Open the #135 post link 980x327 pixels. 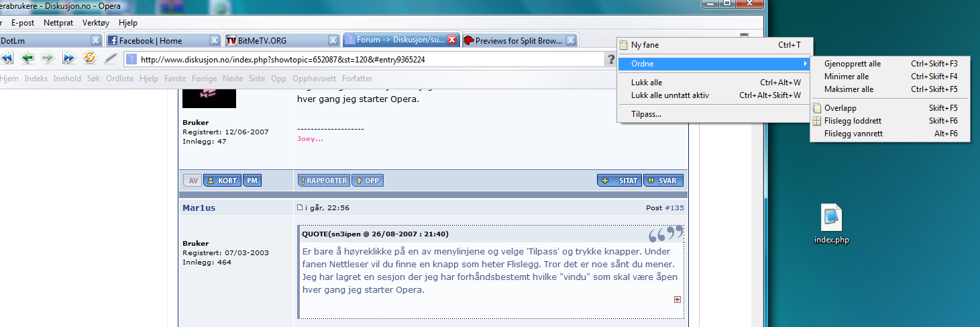(x=674, y=208)
